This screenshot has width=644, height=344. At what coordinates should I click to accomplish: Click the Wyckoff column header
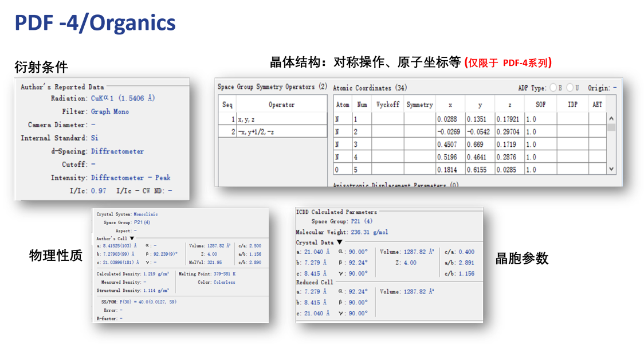click(388, 105)
